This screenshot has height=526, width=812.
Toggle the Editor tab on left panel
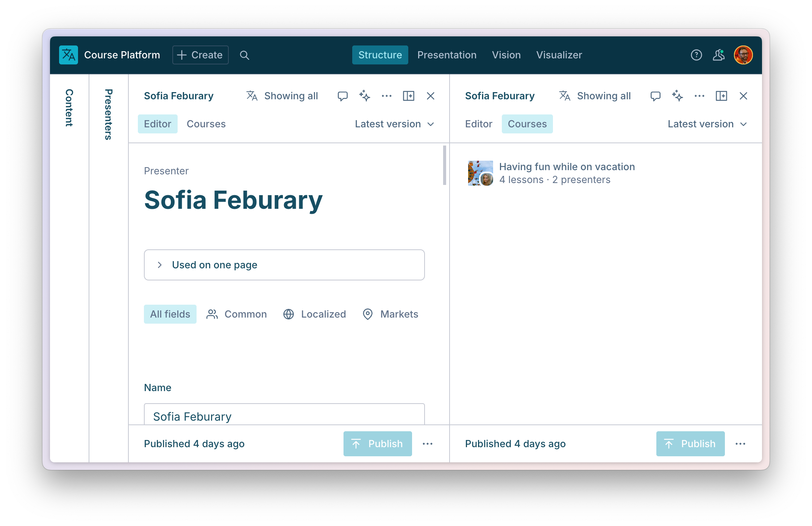tap(157, 124)
